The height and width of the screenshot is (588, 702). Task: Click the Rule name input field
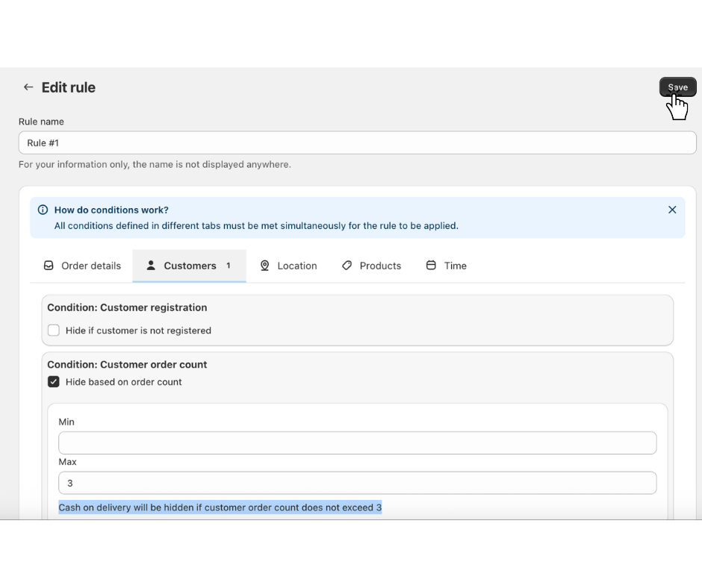(357, 143)
